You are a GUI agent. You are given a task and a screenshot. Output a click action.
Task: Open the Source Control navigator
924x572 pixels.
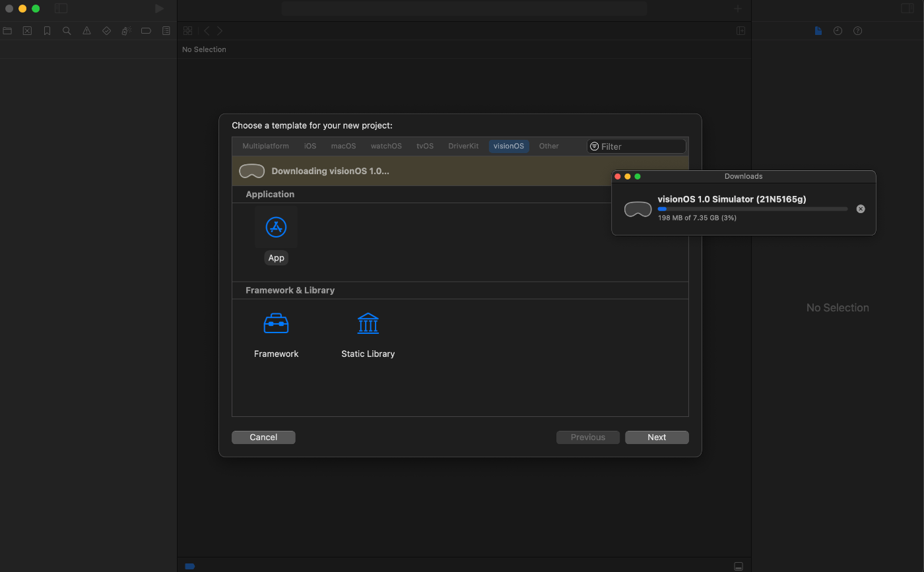coord(27,31)
